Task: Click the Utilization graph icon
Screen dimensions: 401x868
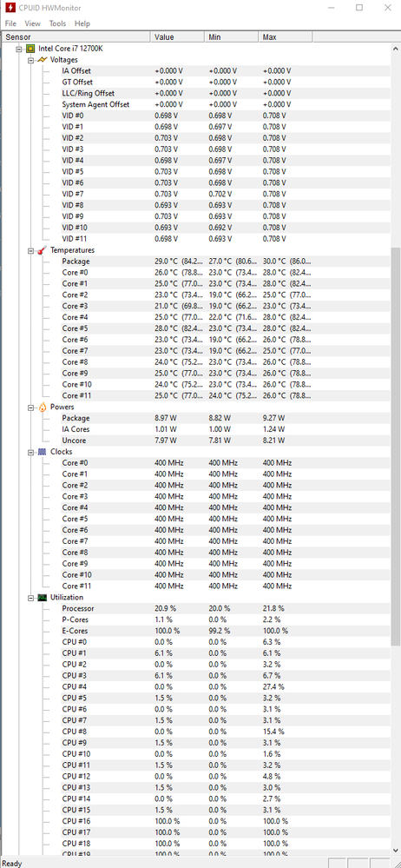Action: click(42, 597)
